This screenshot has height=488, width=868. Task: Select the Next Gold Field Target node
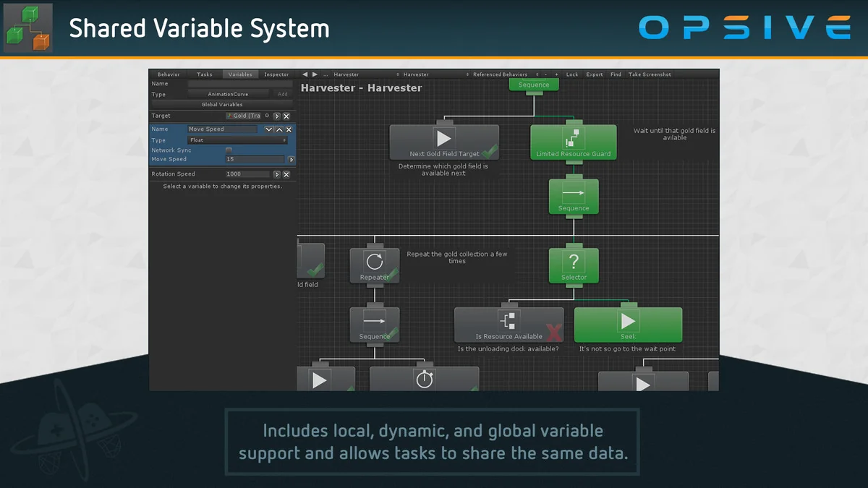click(x=444, y=142)
